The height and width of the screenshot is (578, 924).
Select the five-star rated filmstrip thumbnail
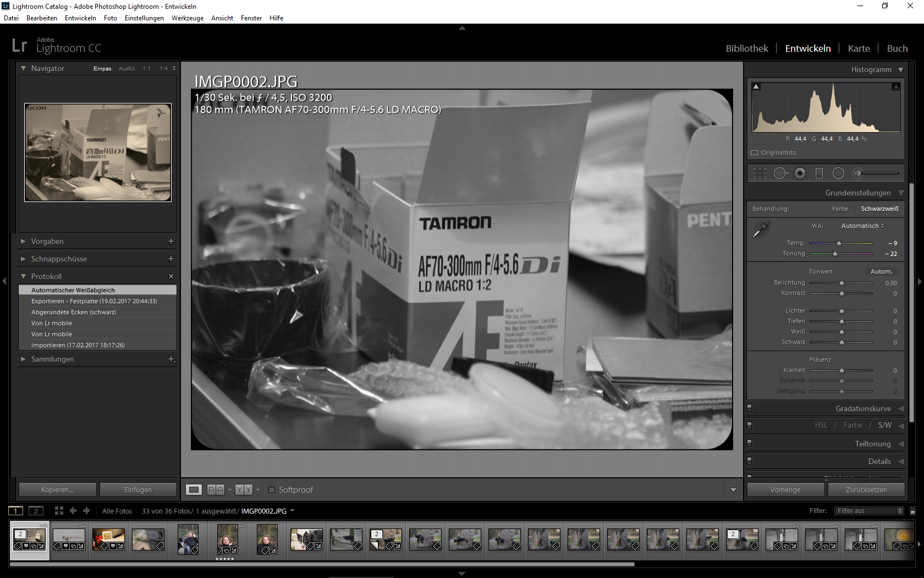click(227, 540)
